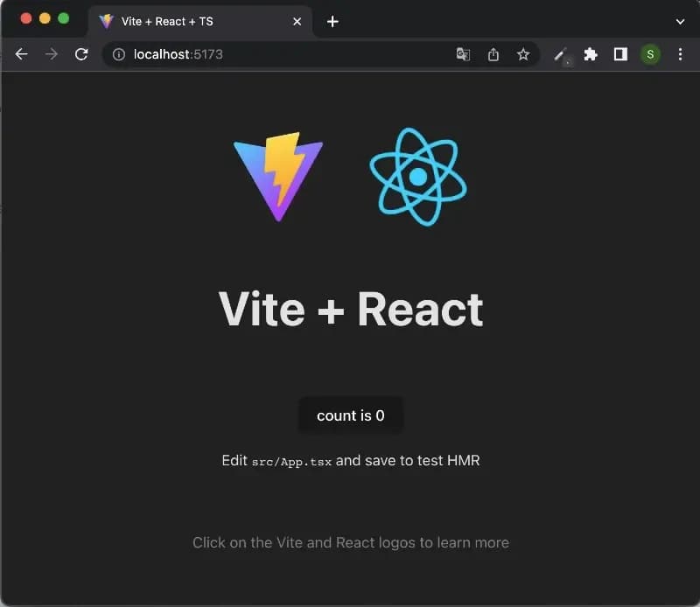This screenshot has height=607, width=700.
Task: Go back with the browser back arrow
Action: coord(21,54)
